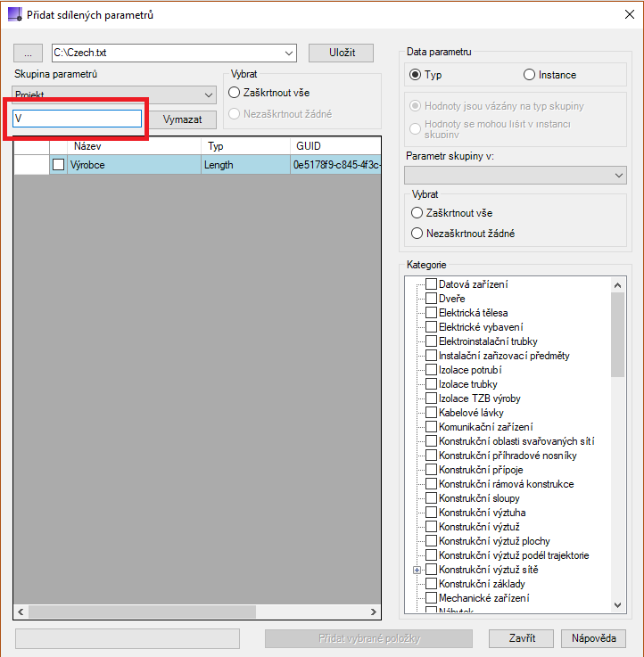
Task: Check the Konstrukční výztuž category
Action: point(431,526)
